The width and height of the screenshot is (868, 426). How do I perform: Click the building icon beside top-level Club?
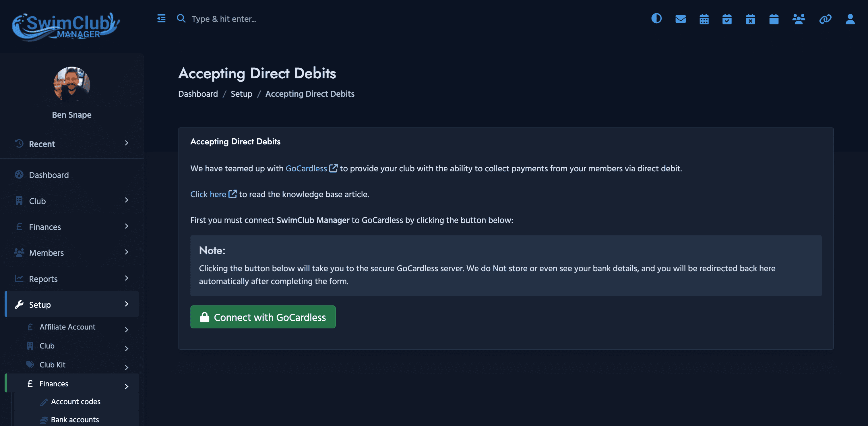(19, 201)
